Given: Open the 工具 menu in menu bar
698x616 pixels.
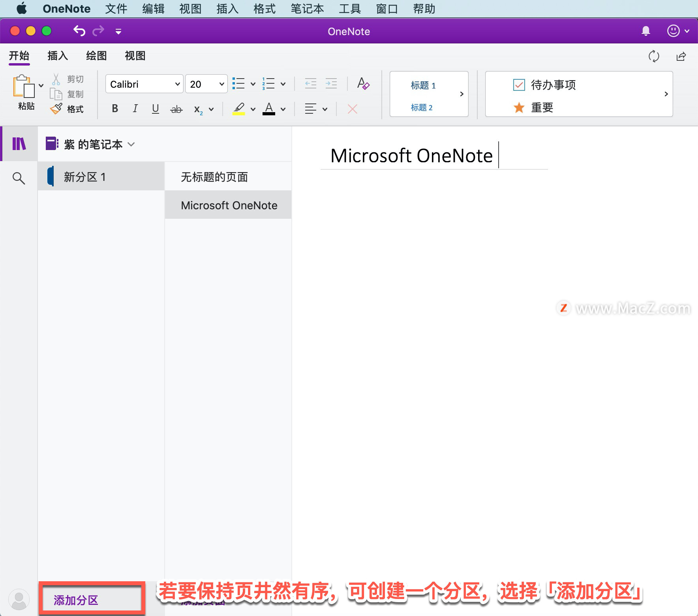Looking at the screenshot, I should (x=350, y=9).
